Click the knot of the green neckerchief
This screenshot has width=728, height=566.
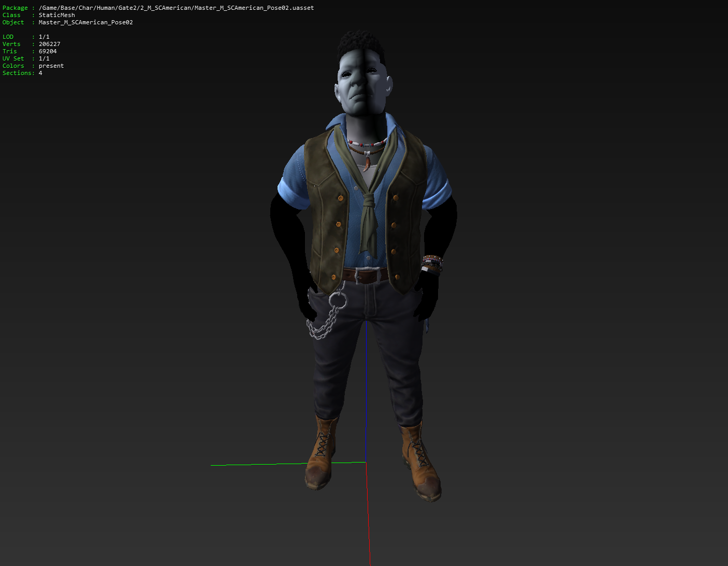coord(369,202)
